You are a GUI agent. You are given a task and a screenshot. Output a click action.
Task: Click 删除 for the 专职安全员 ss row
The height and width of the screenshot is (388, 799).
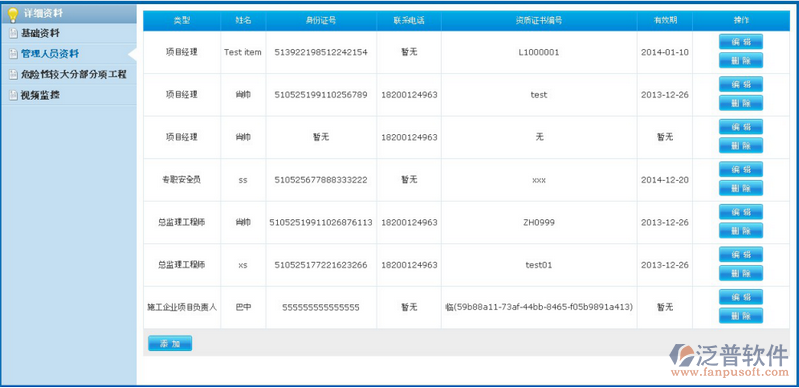click(741, 188)
